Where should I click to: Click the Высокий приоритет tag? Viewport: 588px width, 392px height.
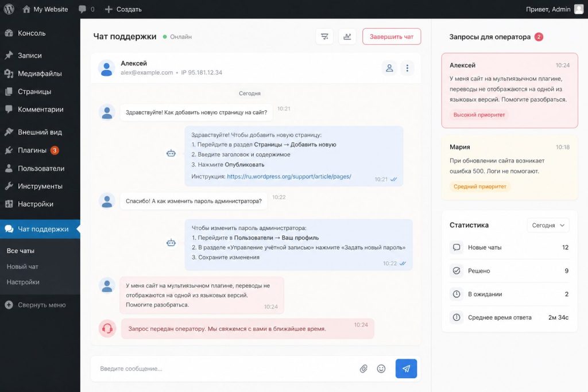(x=479, y=115)
